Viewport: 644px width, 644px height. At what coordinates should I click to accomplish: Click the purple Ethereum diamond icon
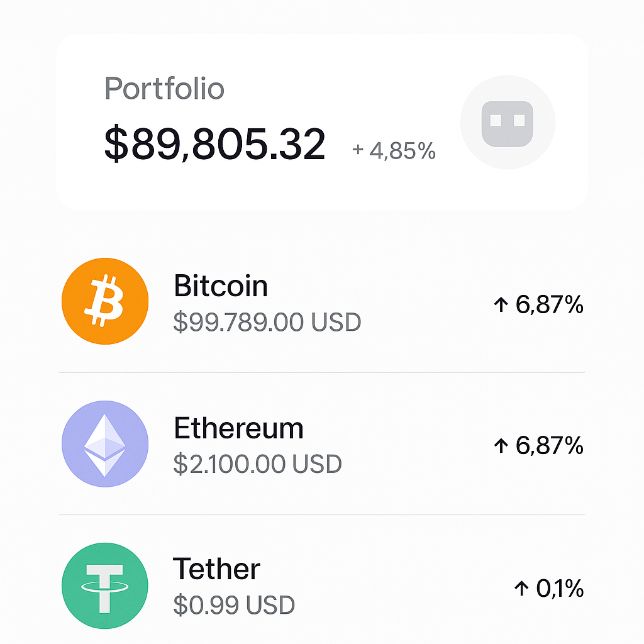click(105, 444)
